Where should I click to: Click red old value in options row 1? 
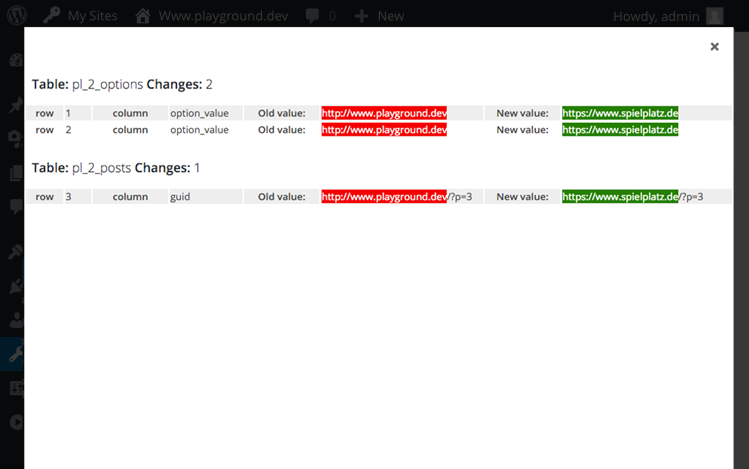pos(384,113)
